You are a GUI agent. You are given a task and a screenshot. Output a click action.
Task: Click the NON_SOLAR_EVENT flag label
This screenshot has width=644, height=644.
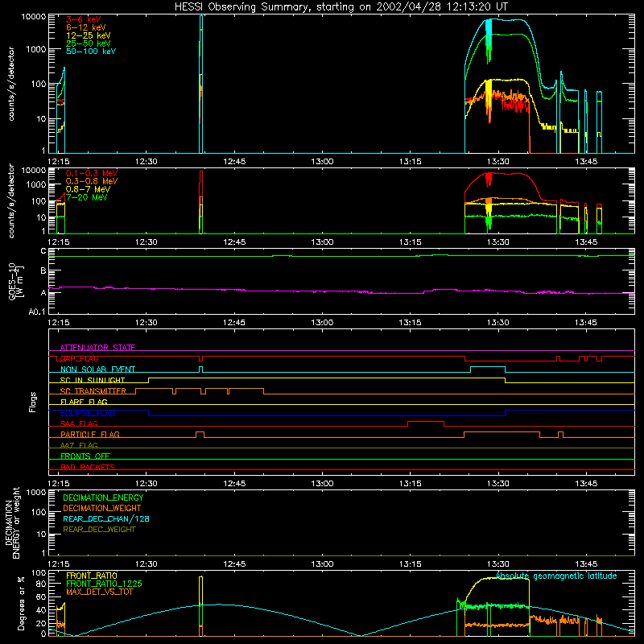[x=97, y=369]
